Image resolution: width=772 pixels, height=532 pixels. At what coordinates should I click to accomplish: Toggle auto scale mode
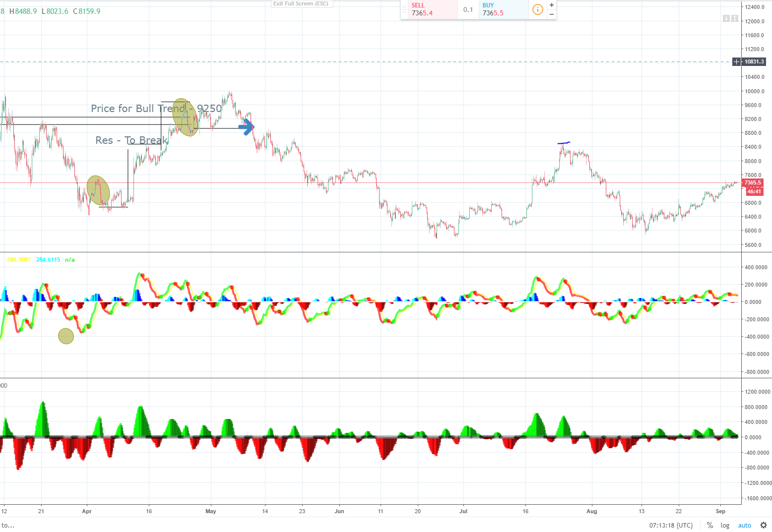tap(744, 525)
